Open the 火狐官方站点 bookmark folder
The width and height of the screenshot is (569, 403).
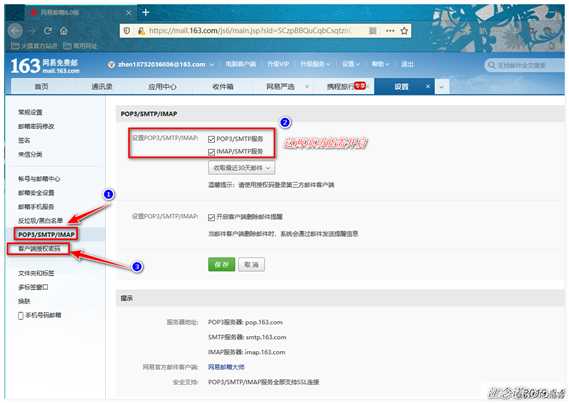34,46
